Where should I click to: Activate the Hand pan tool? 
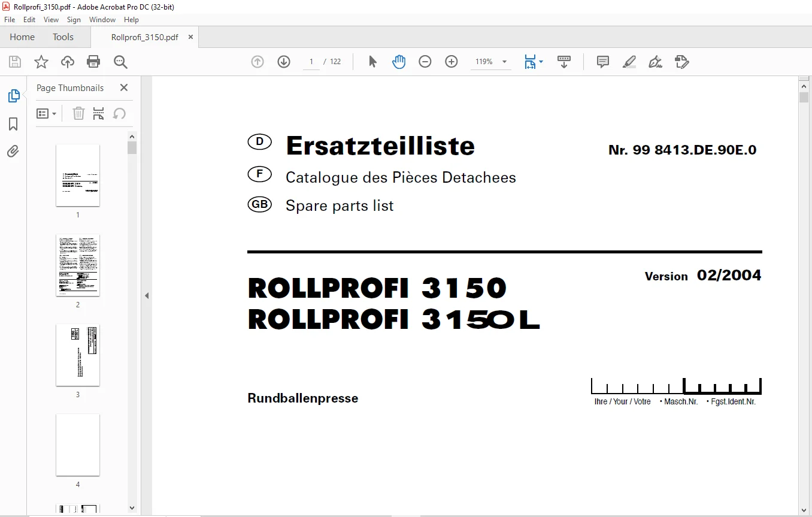pos(399,62)
